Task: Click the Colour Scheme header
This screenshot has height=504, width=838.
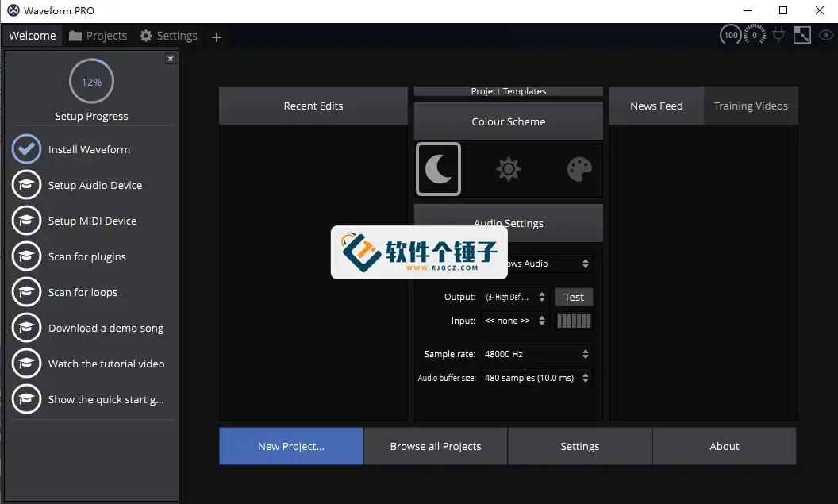Action: pos(508,122)
